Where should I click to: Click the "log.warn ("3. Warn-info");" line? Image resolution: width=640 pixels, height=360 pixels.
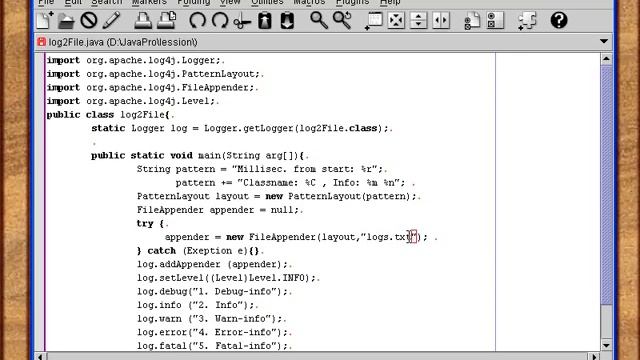(x=211, y=318)
